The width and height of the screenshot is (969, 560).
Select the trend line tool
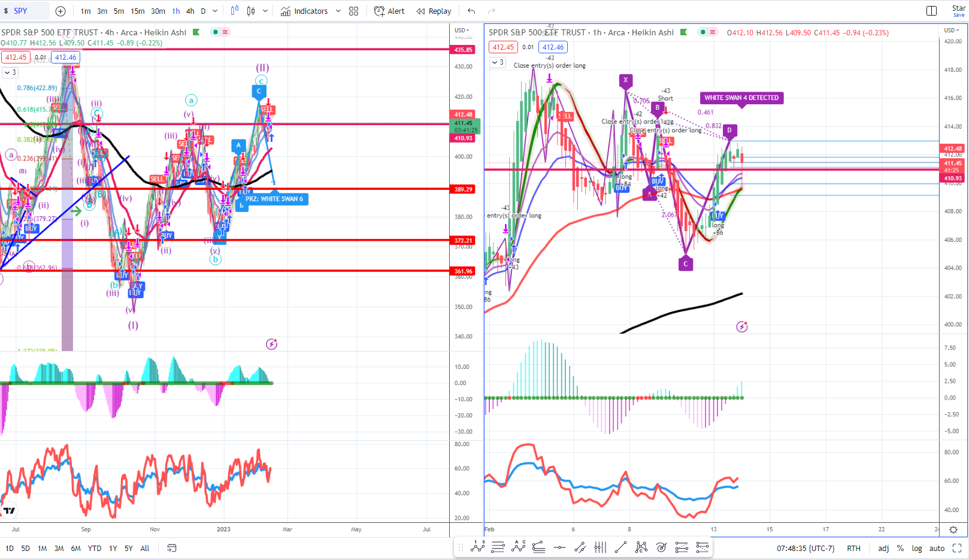click(x=620, y=546)
